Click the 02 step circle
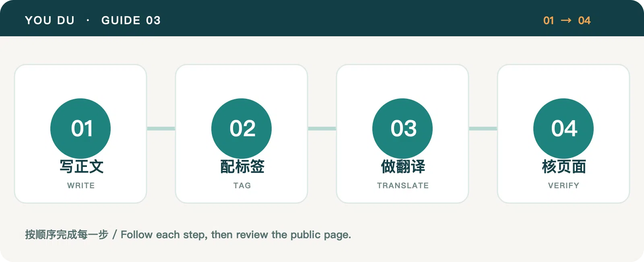This screenshot has width=644, height=262. click(x=242, y=129)
